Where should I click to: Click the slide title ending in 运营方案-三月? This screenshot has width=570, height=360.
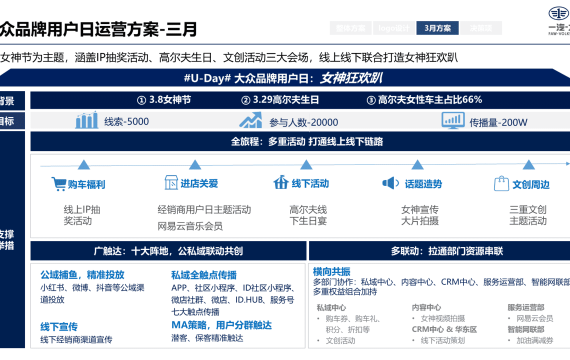[98, 29]
